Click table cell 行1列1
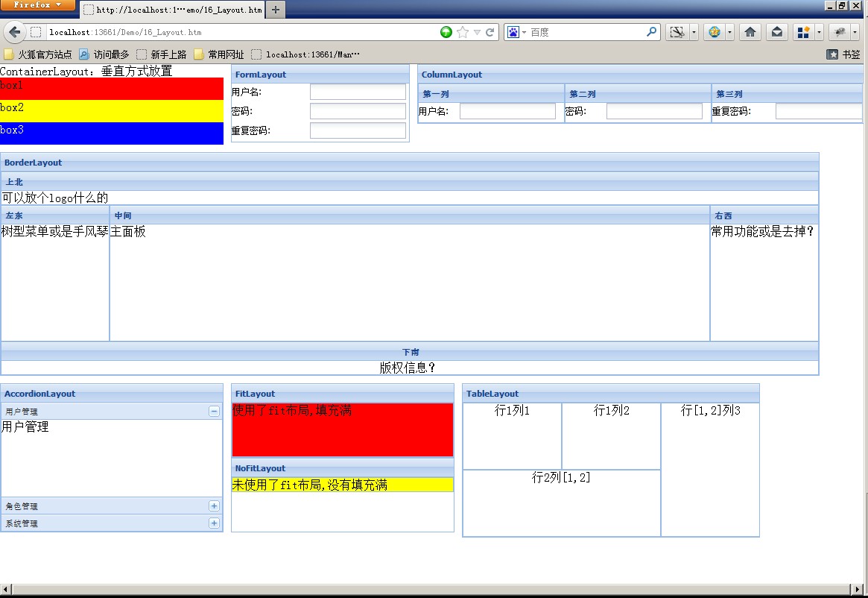This screenshot has width=868, height=598. click(x=512, y=436)
